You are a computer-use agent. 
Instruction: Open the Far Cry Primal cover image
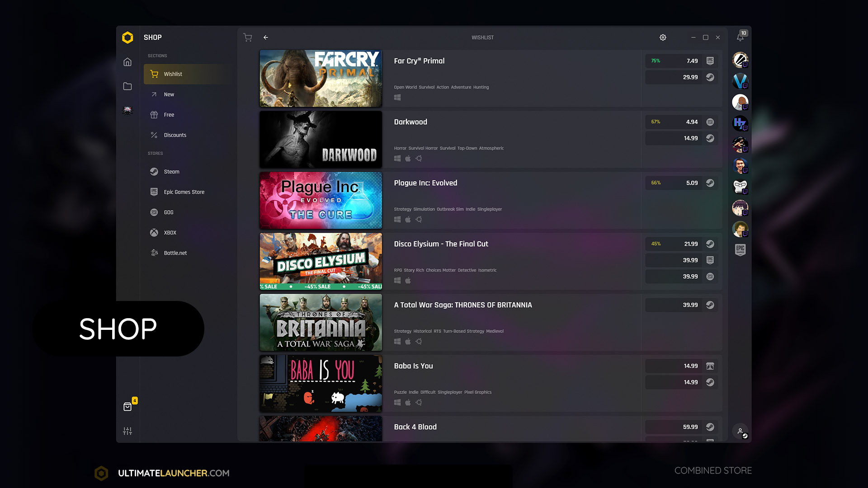[x=321, y=78]
